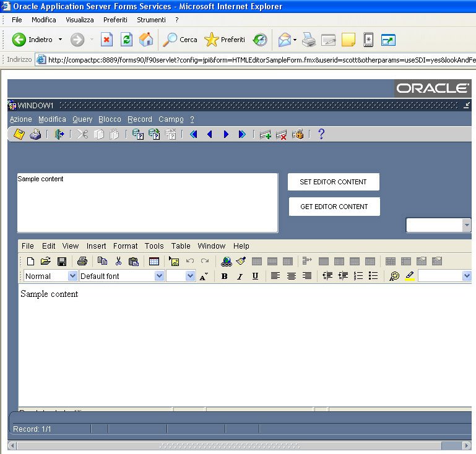
Task: Increase indent in editor
Action: click(343, 276)
